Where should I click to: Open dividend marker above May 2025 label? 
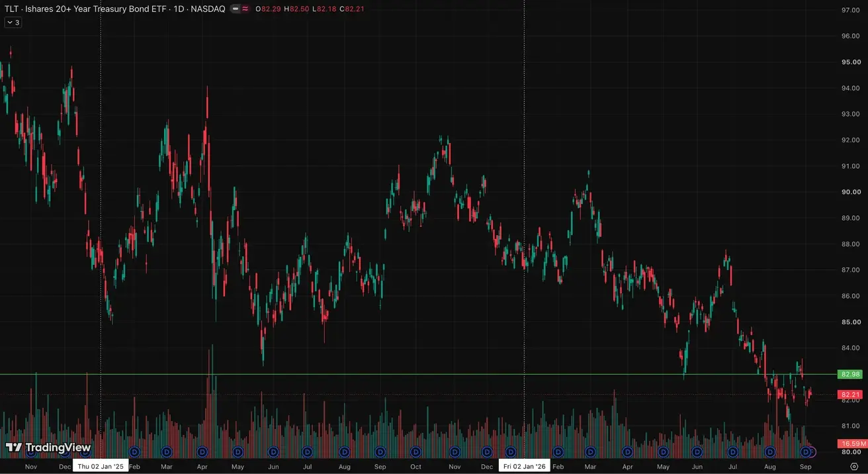pyautogui.click(x=238, y=451)
